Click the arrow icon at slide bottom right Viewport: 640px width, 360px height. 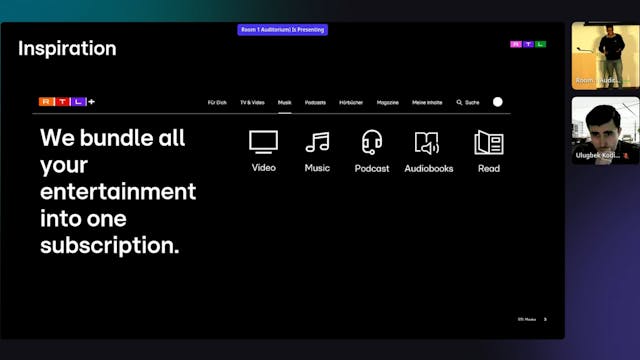coord(545,319)
